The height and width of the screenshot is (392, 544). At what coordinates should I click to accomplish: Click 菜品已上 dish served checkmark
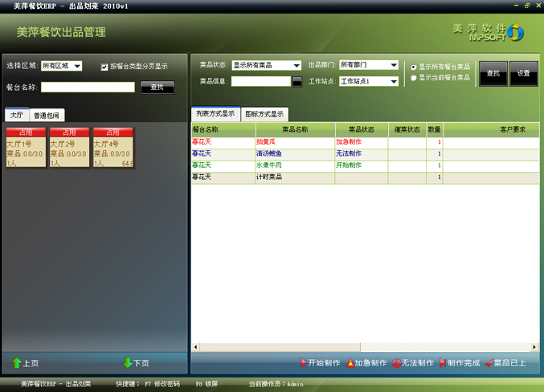(489, 363)
